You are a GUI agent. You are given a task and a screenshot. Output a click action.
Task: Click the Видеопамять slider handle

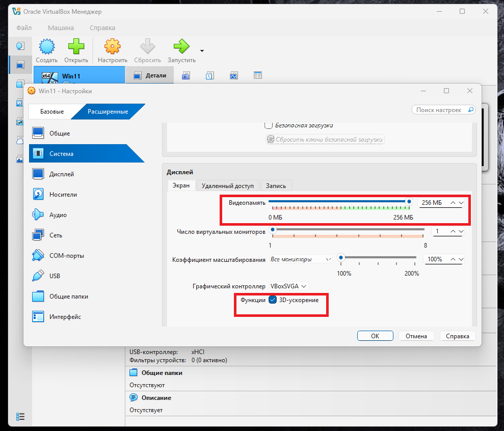(x=408, y=202)
